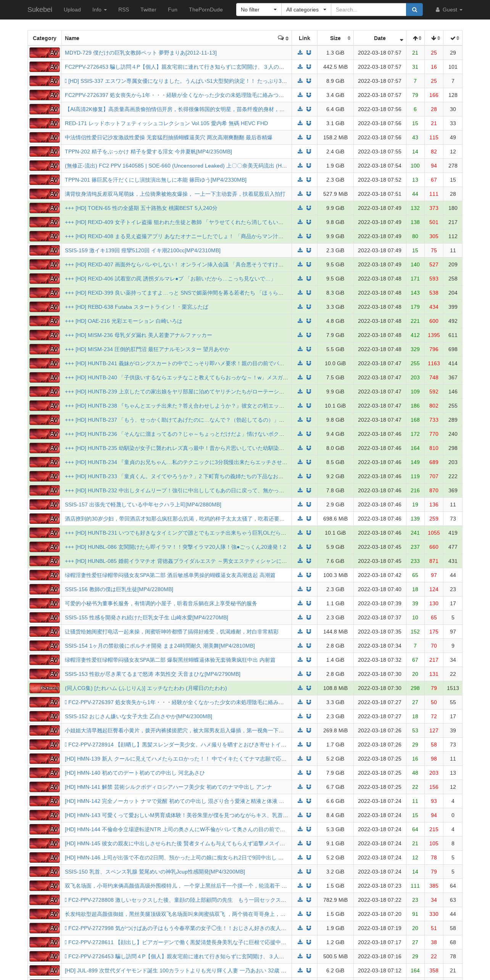490x980 pixels.
Task: Open magnet link for the SSIS-157 row
Action: click(x=309, y=505)
